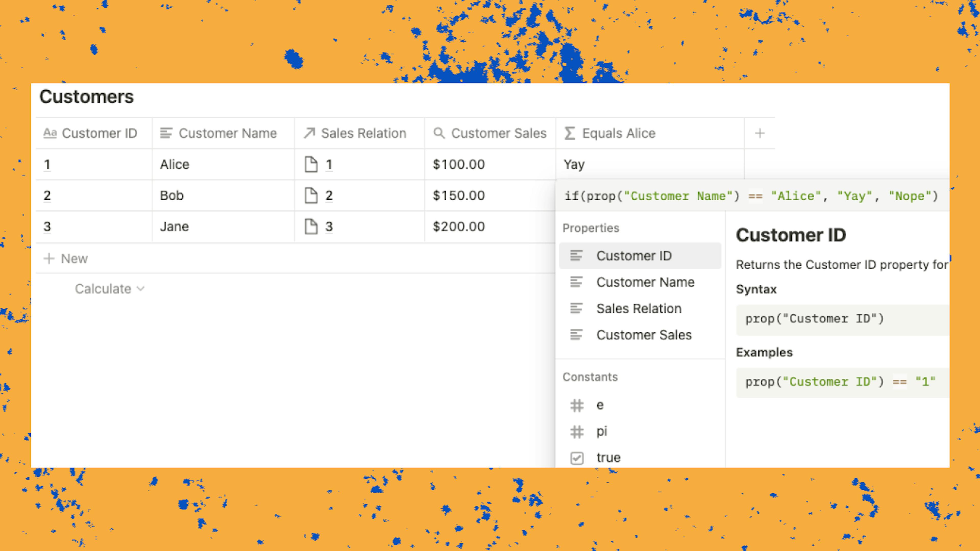980x551 pixels.
Task: Toggle the true constant checkbox
Action: point(577,457)
